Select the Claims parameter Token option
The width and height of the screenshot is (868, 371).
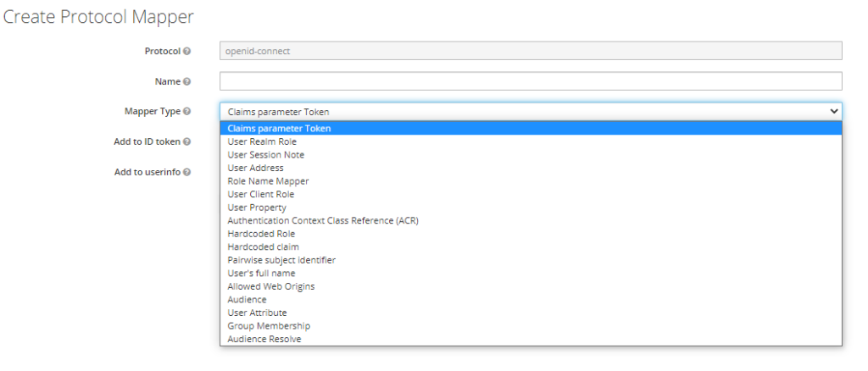[x=279, y=129]
